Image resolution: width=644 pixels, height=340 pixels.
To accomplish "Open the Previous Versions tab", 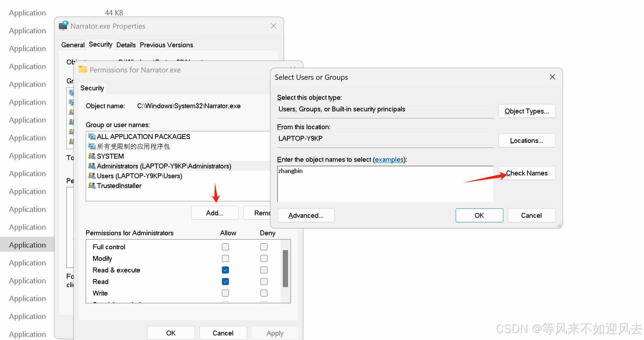I will tap(166, 45).
